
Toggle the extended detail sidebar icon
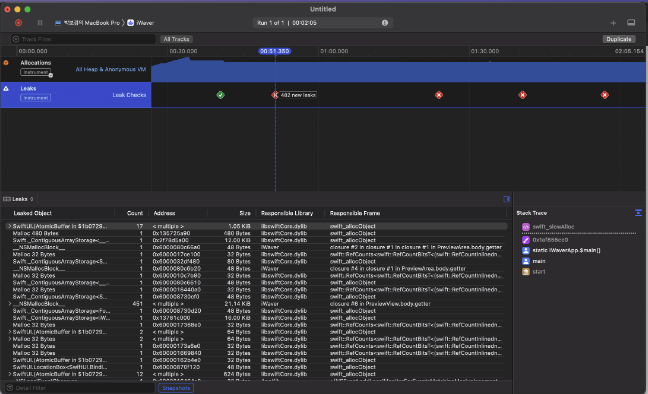[x=506, y=199]
